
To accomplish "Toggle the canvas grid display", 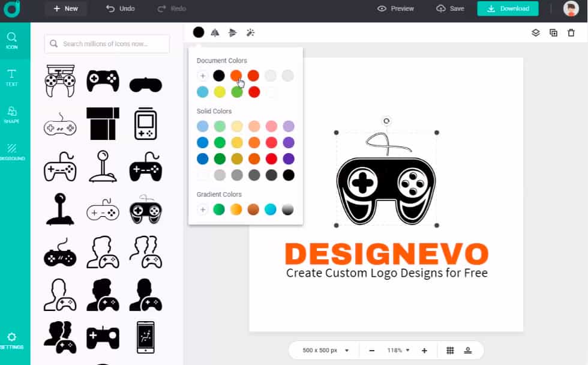I will pyautogui.click(x=450, y=351).
